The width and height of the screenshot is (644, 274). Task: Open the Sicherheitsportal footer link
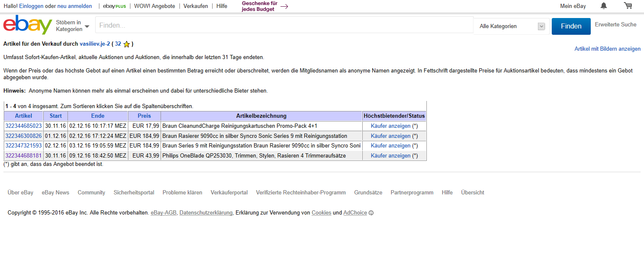134,192
